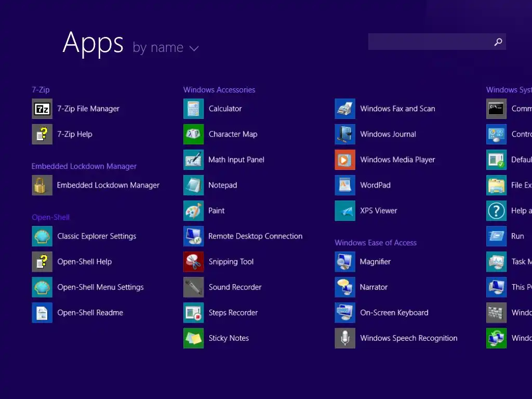
Task: Select the 'Open-Shell Menu Settings' label
Action: tap(100, 287)
